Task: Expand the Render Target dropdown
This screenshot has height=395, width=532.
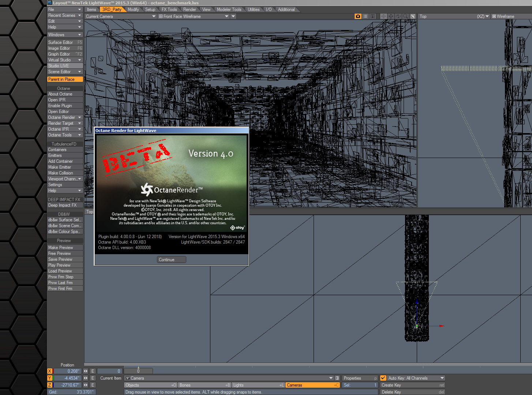Action: point(65,123)
